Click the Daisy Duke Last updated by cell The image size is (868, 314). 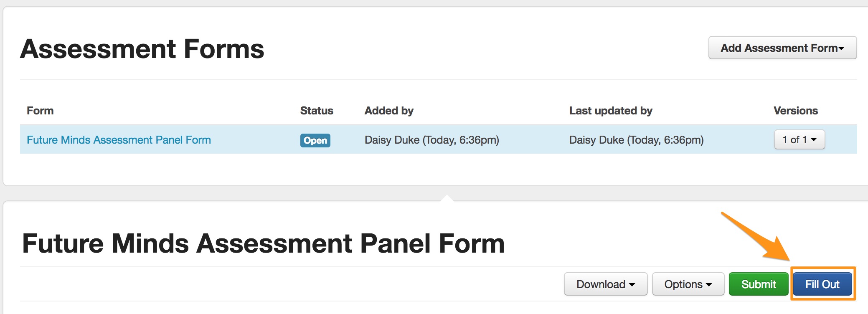(x=636, y=140)
